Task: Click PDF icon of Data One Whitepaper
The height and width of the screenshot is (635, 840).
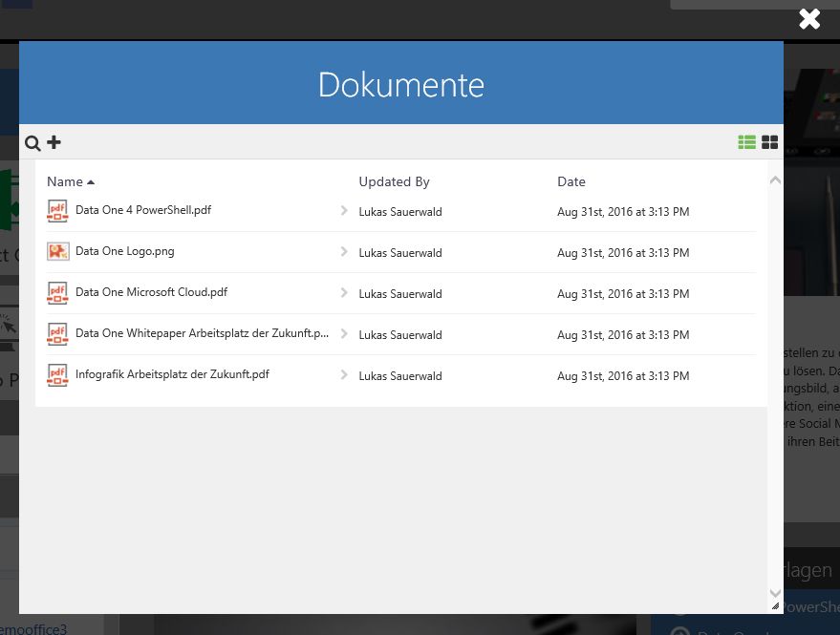Action: pos(58,334)
